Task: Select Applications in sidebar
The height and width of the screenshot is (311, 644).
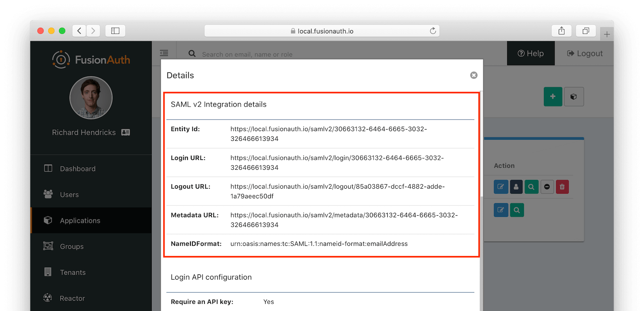Action: (91, 220)
